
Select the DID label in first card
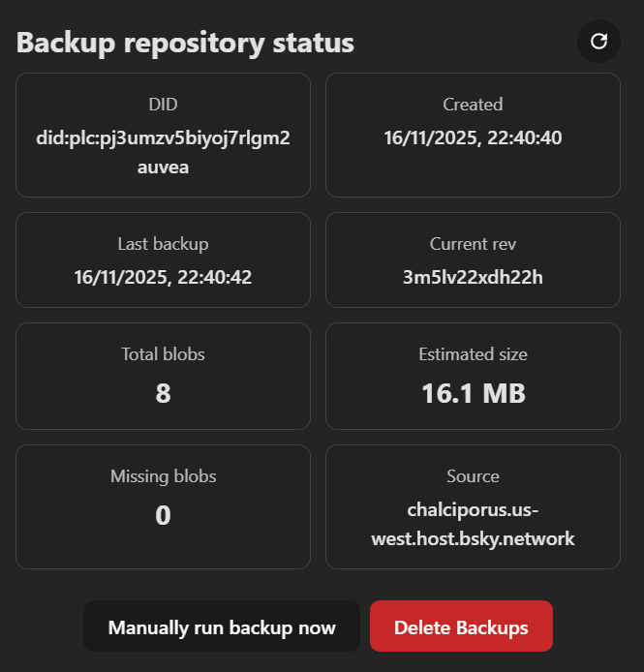tap(163, 105)
